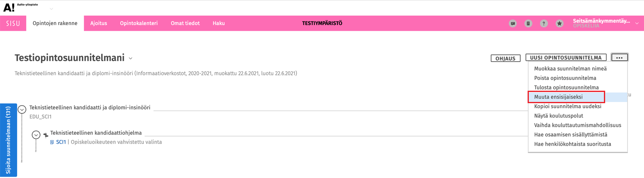Select Muuta ensisijaiseksi from the menu
This screenshot has height=178, width=644.
(558, 97)
